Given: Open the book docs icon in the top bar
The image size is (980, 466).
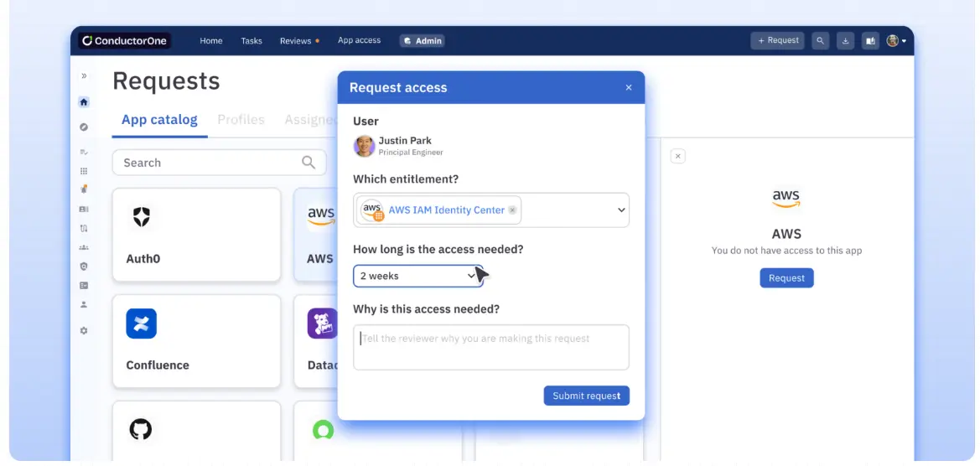Looking at the screenshot, I should point(869,40).
